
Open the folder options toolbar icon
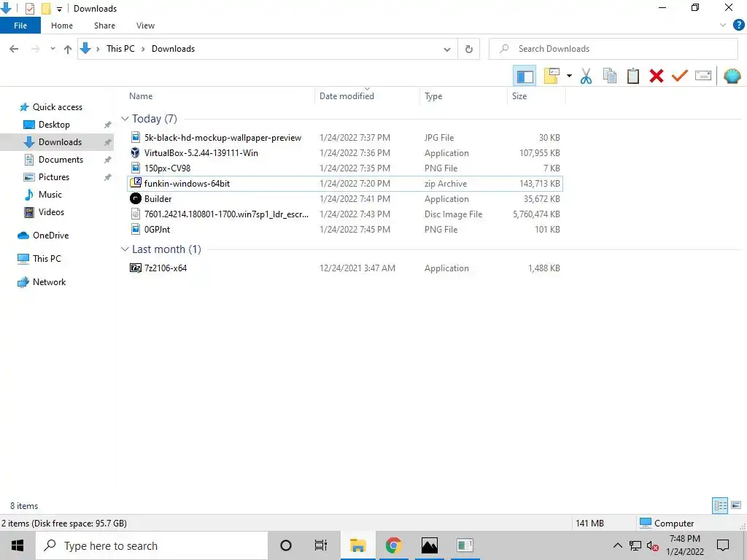coord(551,76)
